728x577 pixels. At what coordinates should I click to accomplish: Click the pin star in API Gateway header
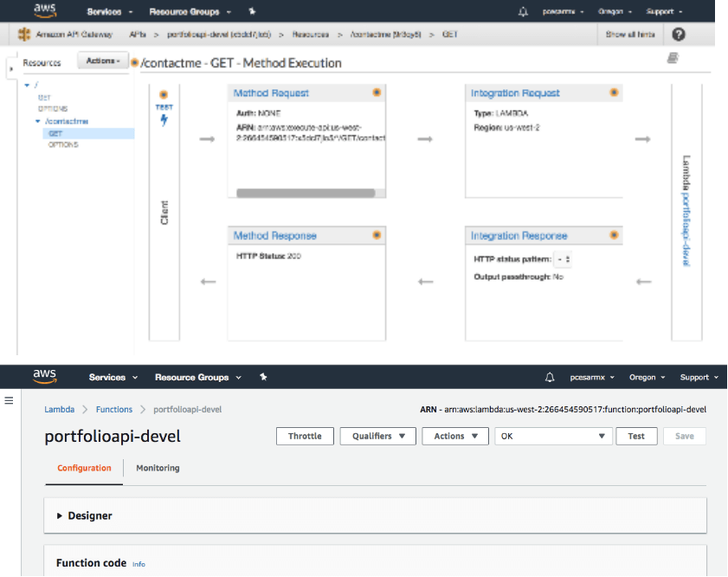[252, 11]
